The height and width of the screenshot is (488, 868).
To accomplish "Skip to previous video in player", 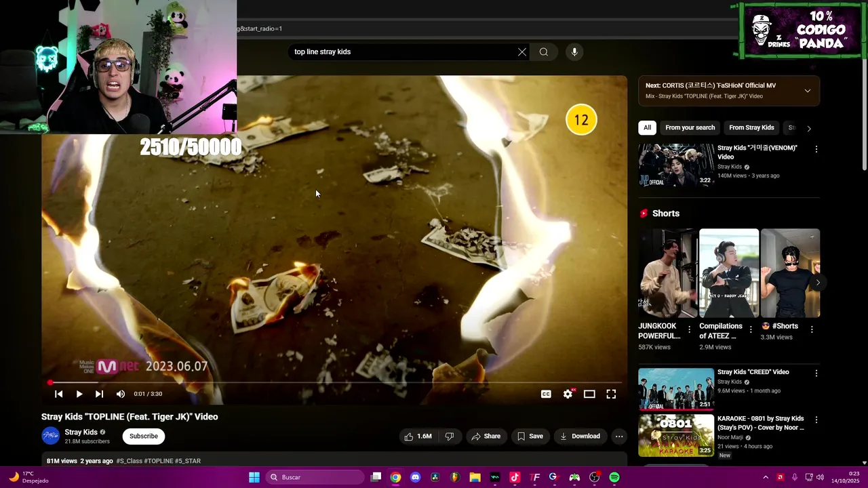I will click(x=59, y=394).
